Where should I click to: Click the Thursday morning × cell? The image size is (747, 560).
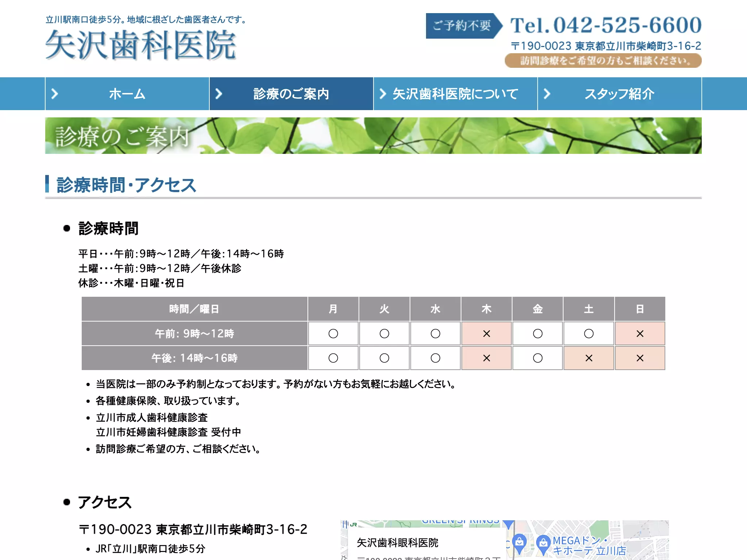(487, 333)
